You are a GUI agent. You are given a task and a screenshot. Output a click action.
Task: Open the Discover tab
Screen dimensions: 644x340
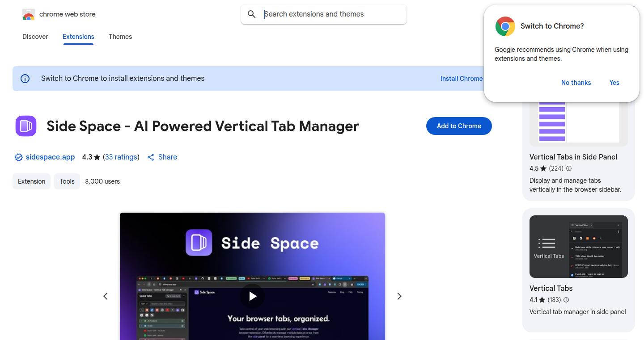click(35, 37)
